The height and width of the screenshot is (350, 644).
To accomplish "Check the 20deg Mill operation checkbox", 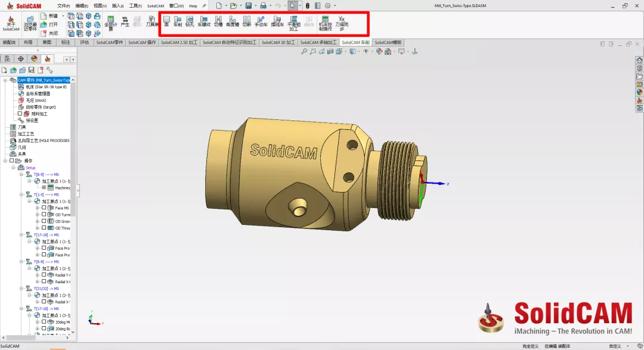I will pos(44,322).
